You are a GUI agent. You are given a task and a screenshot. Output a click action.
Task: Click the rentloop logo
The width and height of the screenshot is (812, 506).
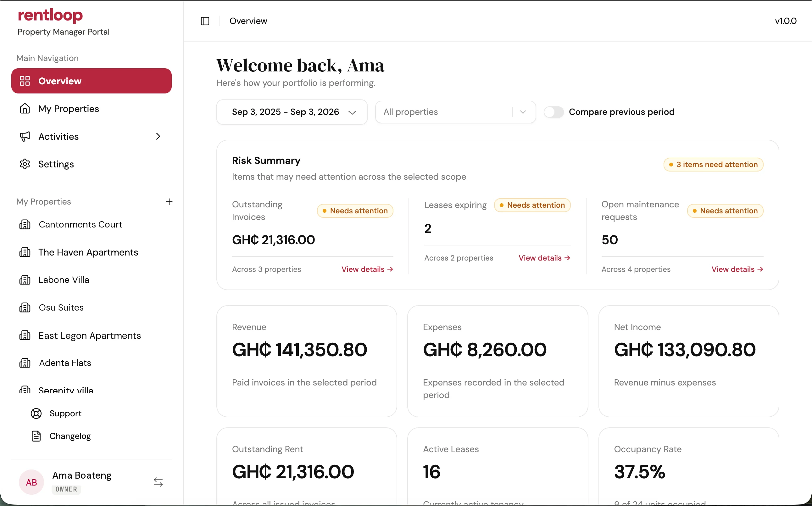(x=50, y=15)
